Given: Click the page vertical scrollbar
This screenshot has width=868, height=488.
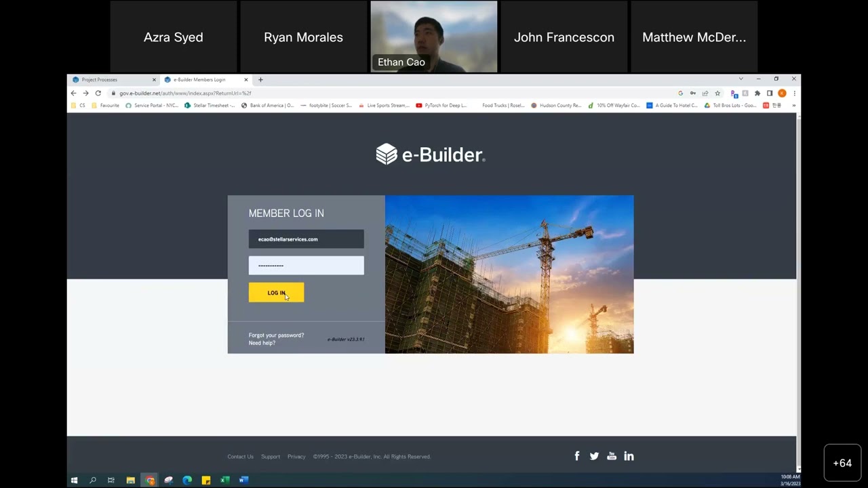Looking at the screenshot, I should point(798,293).
